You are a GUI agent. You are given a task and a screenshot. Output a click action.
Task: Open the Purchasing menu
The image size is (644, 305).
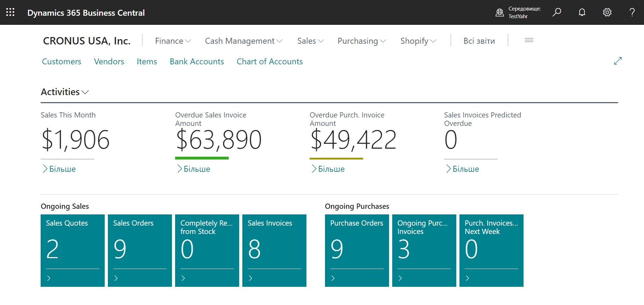[x=361, y=41]
